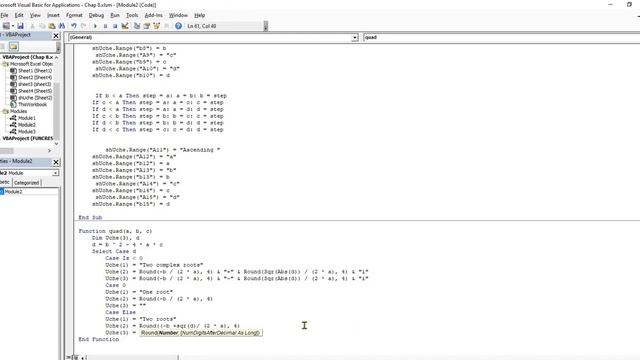
Task: Open the Format menu
Action: point(74,15)
